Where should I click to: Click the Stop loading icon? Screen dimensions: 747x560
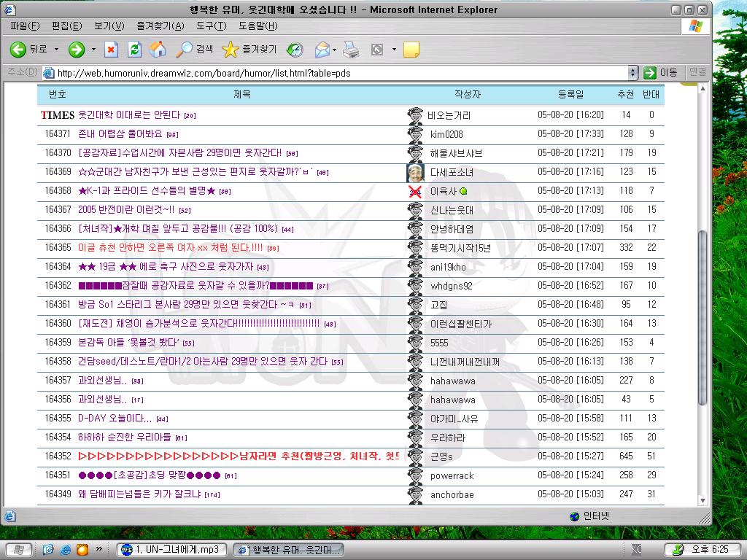(111, 50)
